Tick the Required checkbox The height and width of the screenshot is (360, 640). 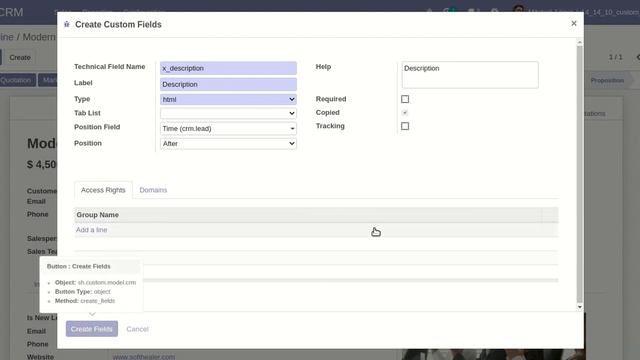pyautogui.click(x=405, y=99)
